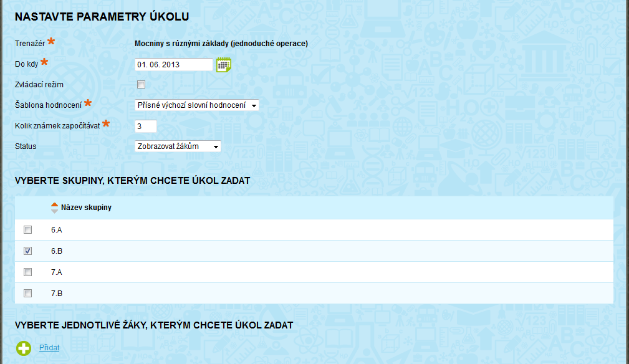Click the sort arrows beside Název skupiny
This screenshot has width=629, height=364.
54,208
